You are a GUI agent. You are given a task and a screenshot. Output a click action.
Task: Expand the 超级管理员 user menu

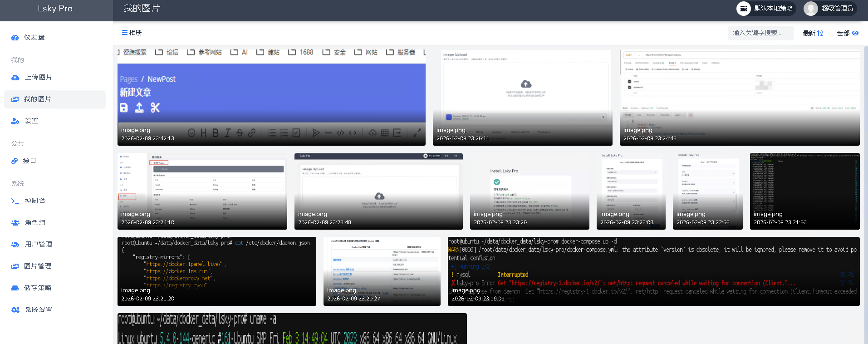click(830, 8)
